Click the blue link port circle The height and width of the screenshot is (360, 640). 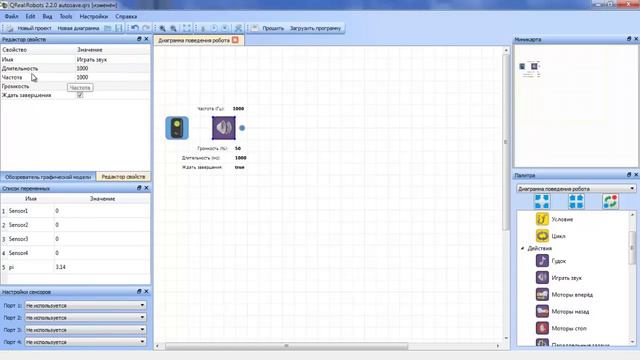point(242,128)
